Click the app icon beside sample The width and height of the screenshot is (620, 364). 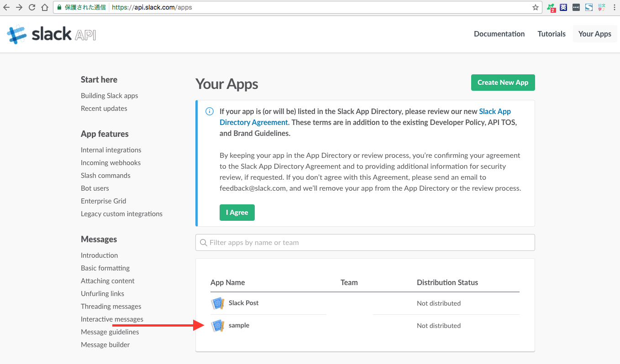point(218,325)
